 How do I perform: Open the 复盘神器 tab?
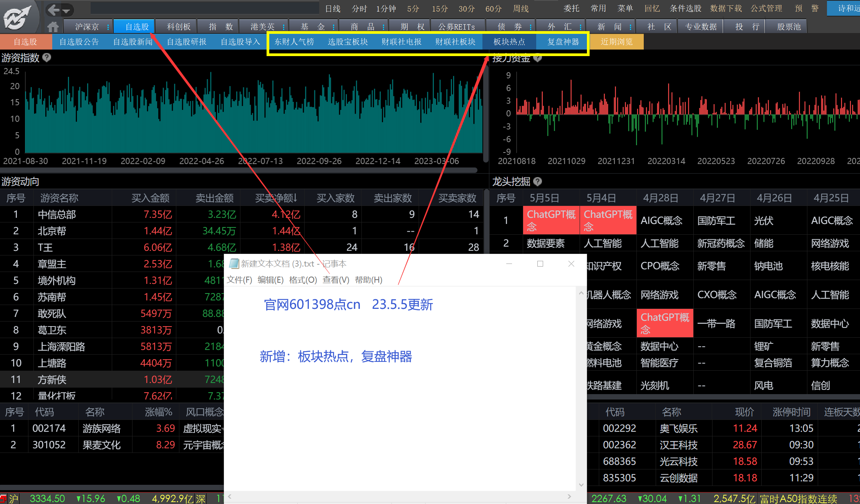(563, 41)
